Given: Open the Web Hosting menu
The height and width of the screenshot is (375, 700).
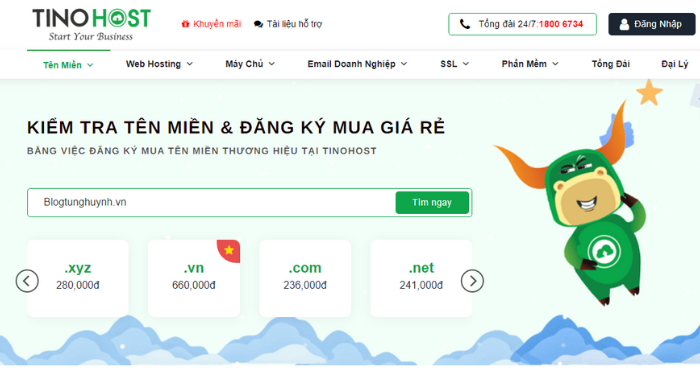Looking at the screenshot, I should click(159, 64).
